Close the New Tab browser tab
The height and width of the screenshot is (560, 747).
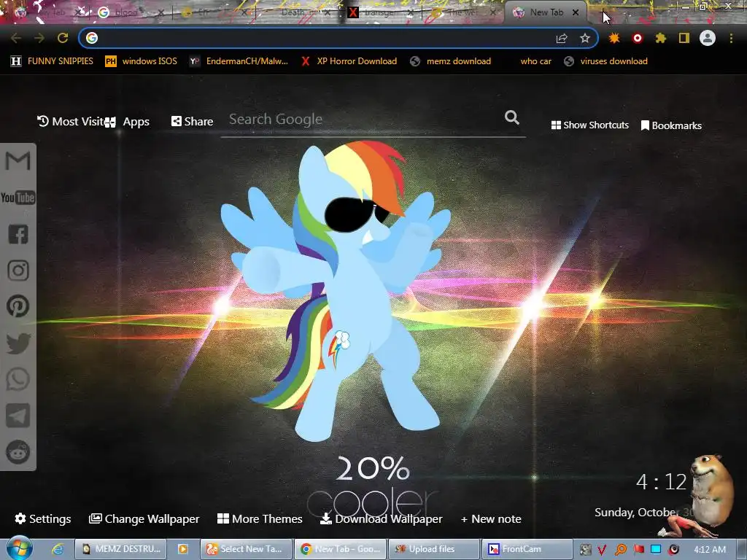click(576, 12)
